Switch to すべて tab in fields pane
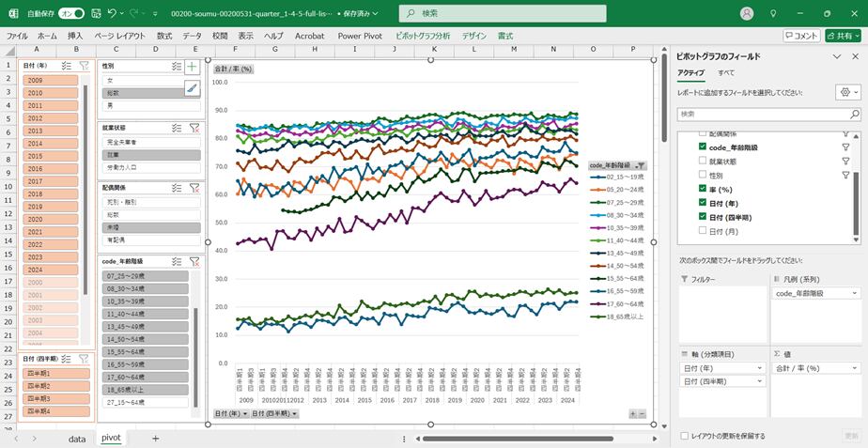 726,72
